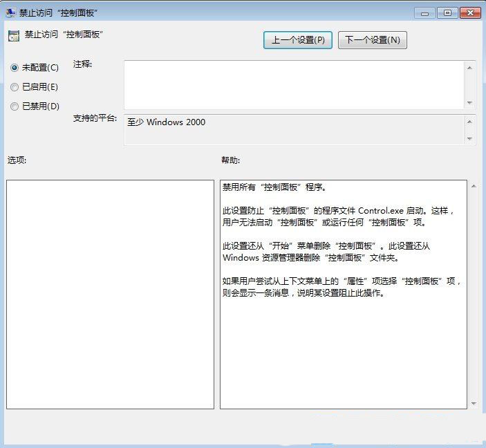Click the help line starting 如果用户尝试
486x448 pixels.
pyautogui.click(x=342, y=281)
